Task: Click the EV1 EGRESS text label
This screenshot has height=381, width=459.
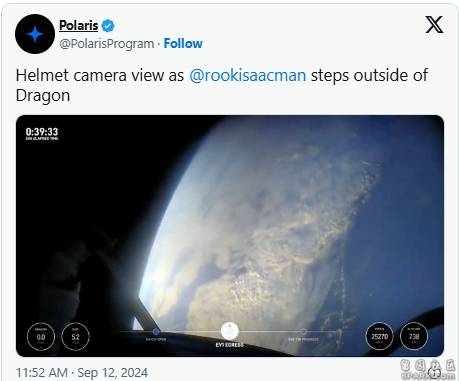Action: [x=230, y=345]
